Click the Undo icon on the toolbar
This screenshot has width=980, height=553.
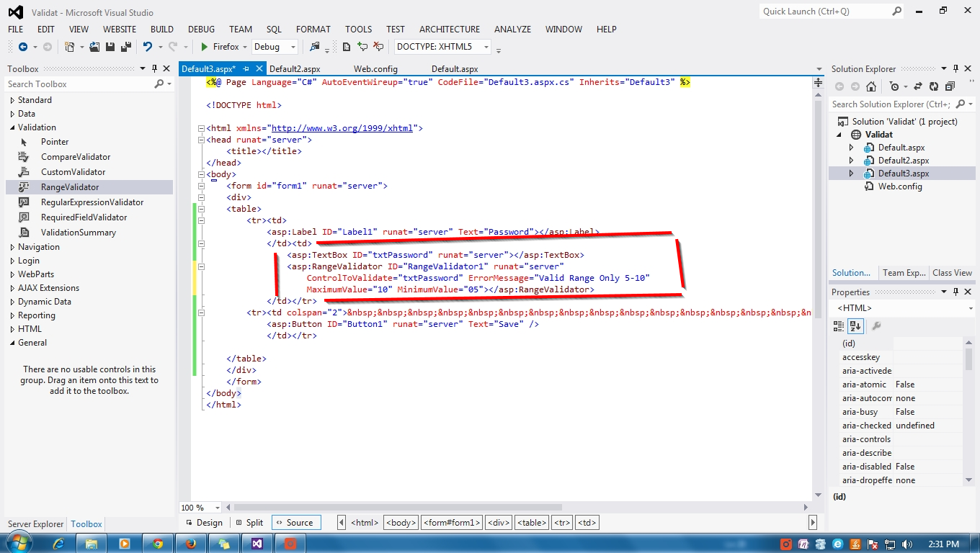pos(148,45)
